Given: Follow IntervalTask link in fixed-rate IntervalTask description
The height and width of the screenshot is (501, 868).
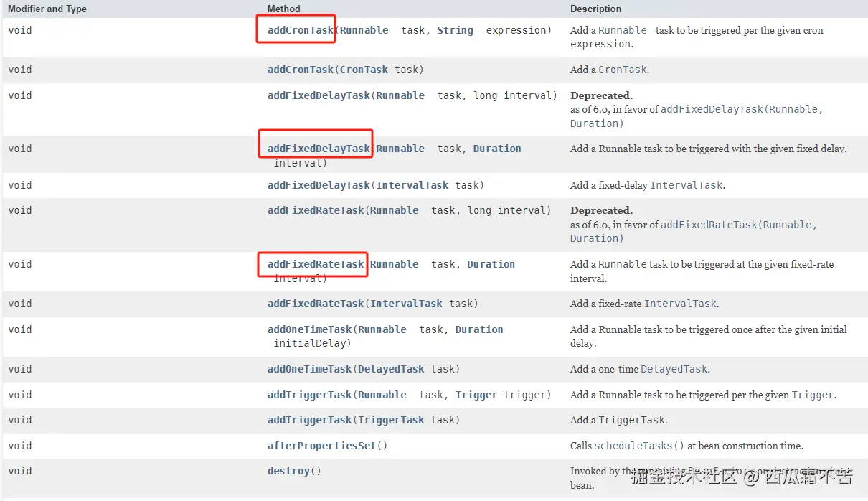Looking at the screenshot, I should 680,304.
